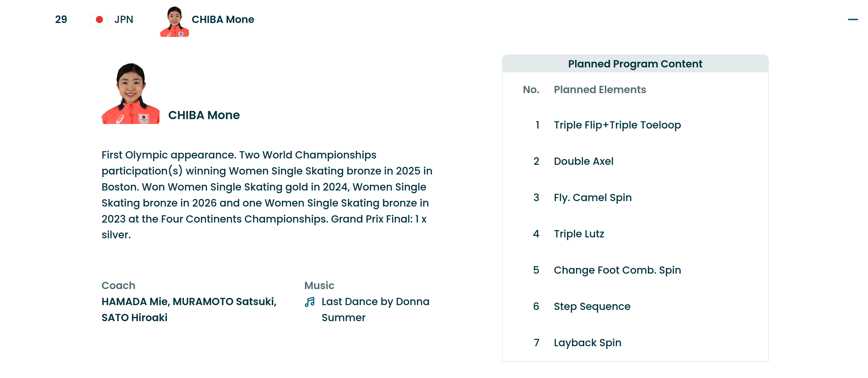Click the Planned Program Content header

635,64
